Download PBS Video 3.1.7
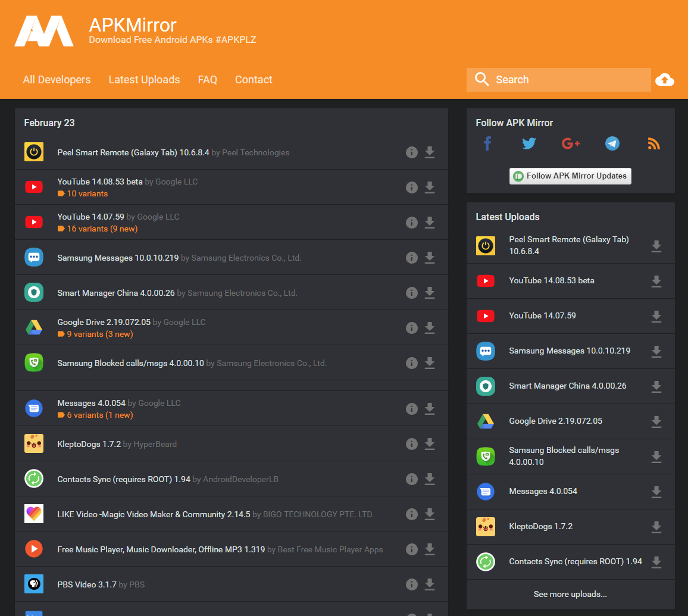688x616 pixels. click(430, 584)
